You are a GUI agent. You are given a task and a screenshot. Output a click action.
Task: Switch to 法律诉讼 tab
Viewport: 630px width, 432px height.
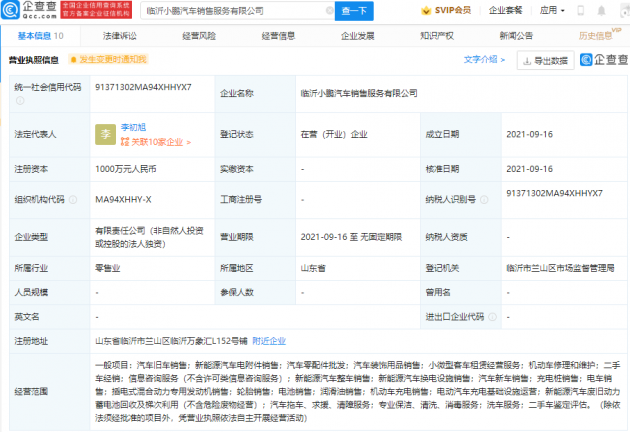[x=119, y=36]
